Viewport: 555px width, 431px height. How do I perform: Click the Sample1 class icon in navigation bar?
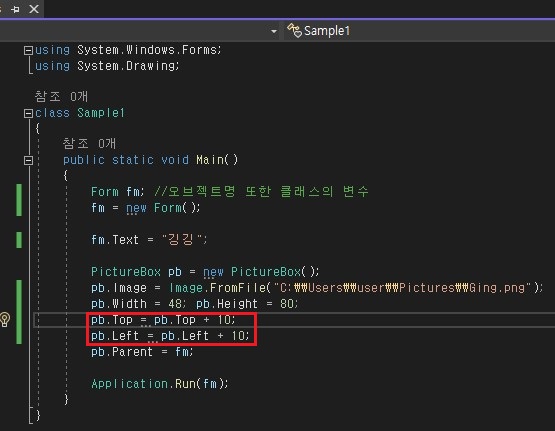[294, 30]
